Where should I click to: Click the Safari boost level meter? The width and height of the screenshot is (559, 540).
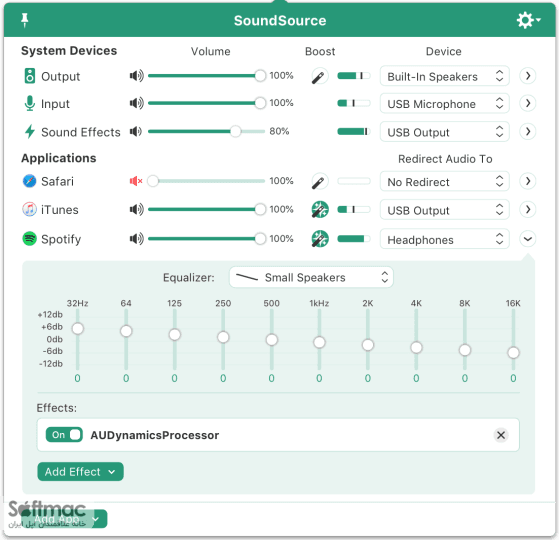pyautogui.click(x=354, y=181)
